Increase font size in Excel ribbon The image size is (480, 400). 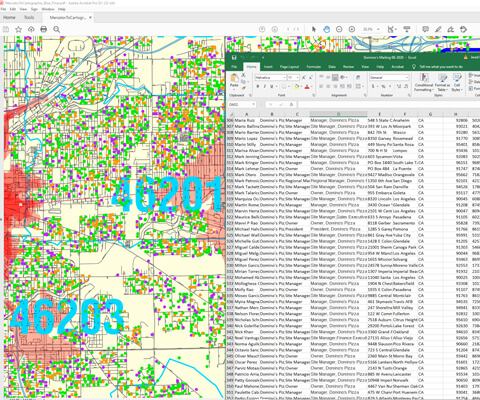[304, 77]
